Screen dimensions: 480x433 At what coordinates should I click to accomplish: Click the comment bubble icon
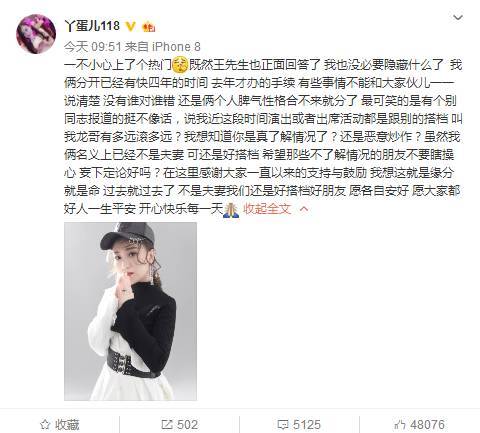tap(283, 425)
